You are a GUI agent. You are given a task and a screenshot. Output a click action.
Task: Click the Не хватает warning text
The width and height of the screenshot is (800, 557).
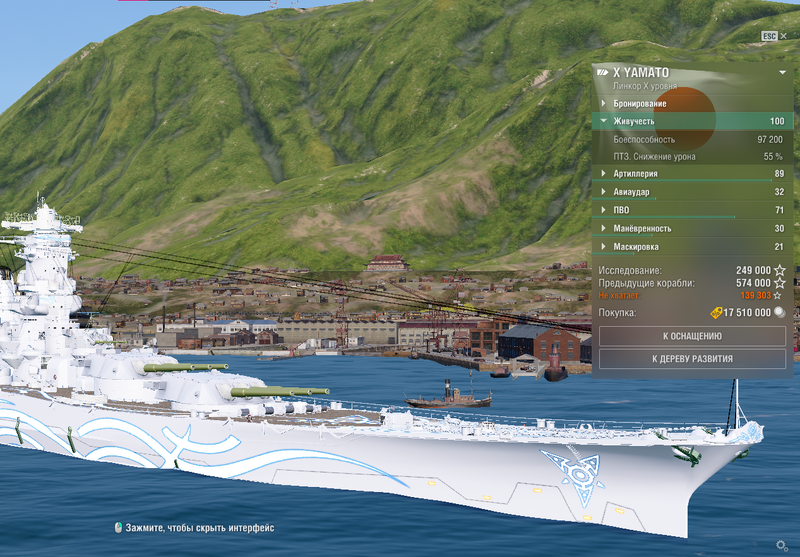coord(619,295)
